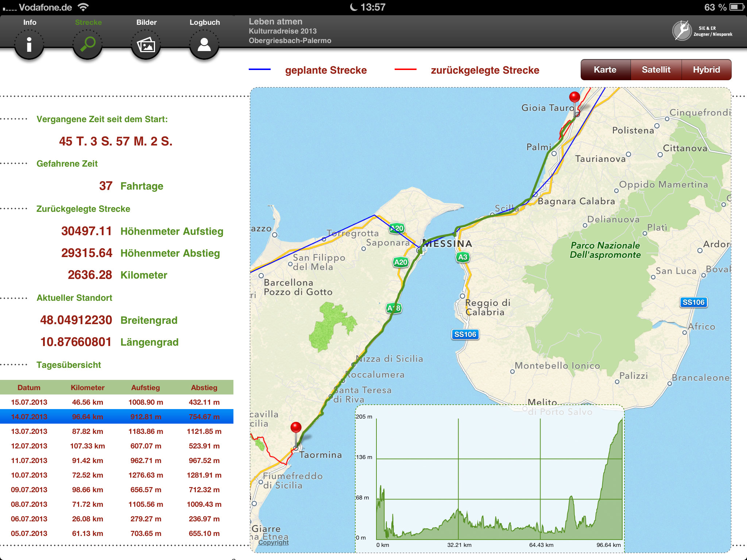Tap the SS106 shield near Reggio di Calabria
Screen dimensions: 747x560
click(465, 334)
